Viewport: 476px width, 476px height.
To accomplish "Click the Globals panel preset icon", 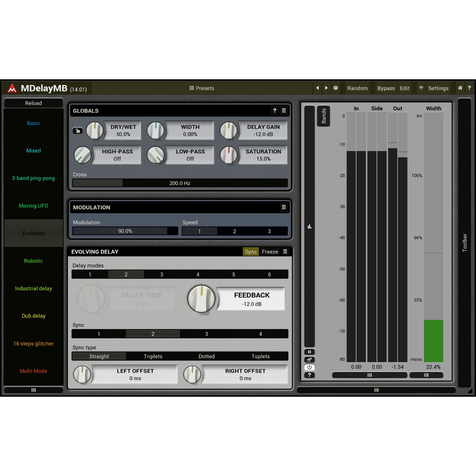I will coord(284,110).
